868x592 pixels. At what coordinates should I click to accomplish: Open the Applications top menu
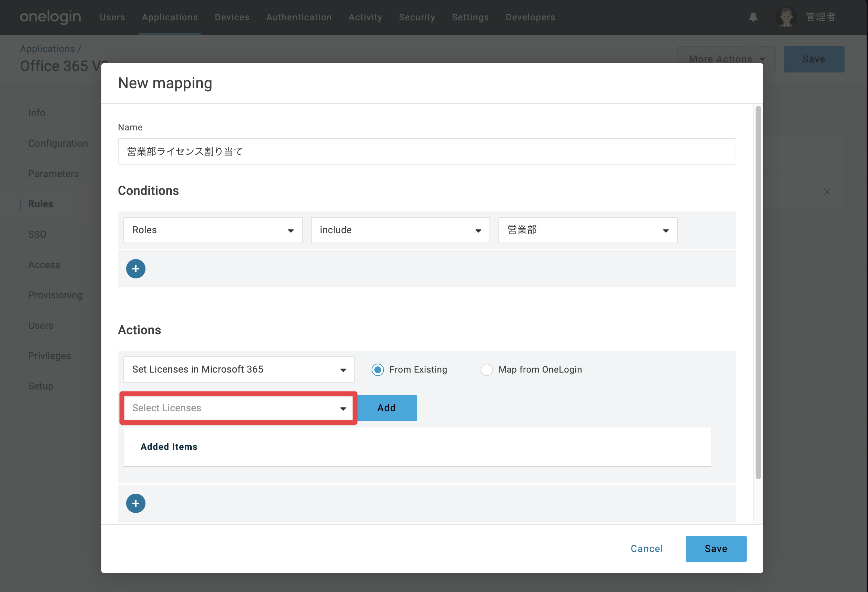click(x=170, y=17)
